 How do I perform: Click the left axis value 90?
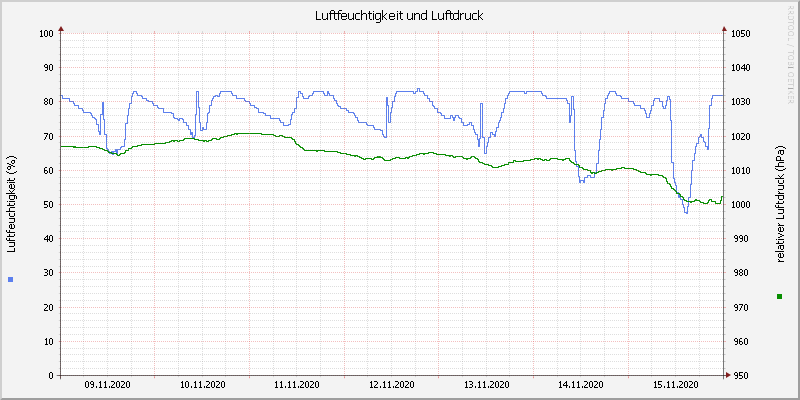[x=48, y=68]
